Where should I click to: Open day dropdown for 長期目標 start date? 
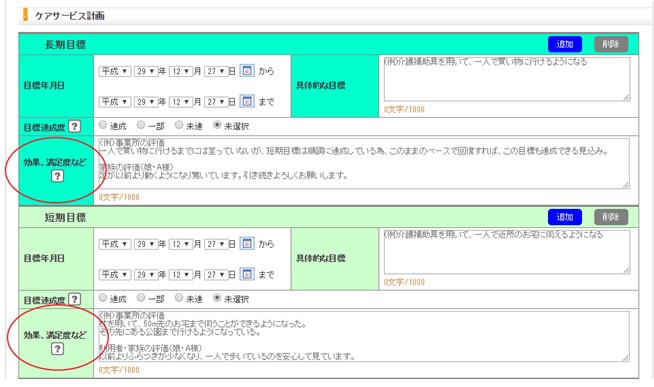click(216, 71)
